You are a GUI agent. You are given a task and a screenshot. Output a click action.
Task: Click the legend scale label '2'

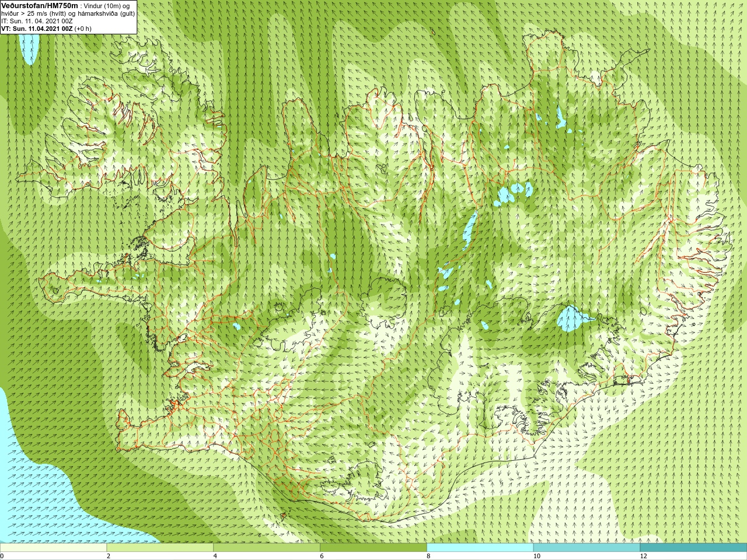point(109,556)
